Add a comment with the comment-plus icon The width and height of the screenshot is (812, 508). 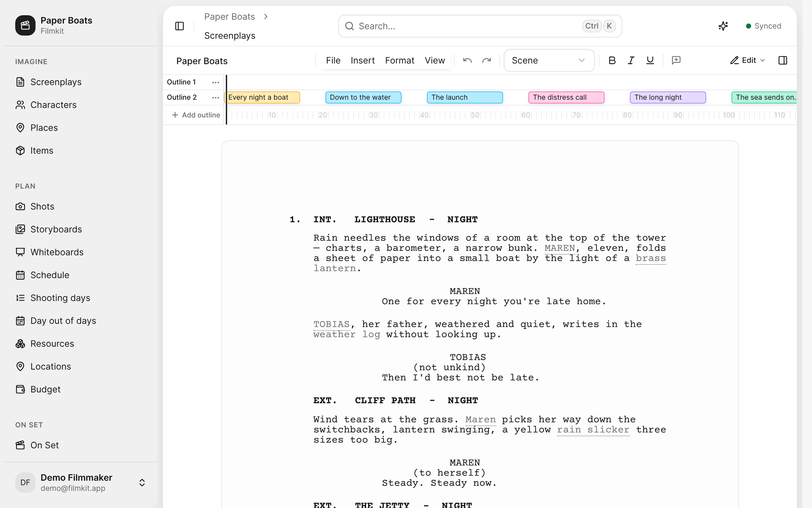676,60
